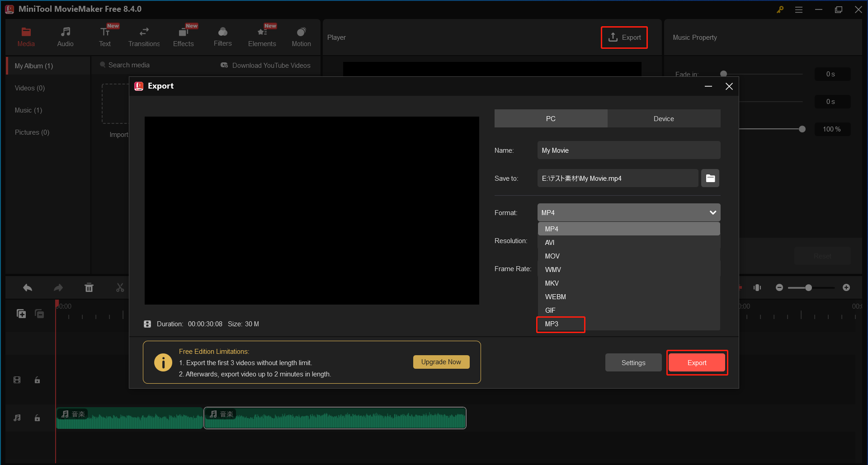
Task: Lock the video track on the timeline
Action: click(x=37, y=380)
